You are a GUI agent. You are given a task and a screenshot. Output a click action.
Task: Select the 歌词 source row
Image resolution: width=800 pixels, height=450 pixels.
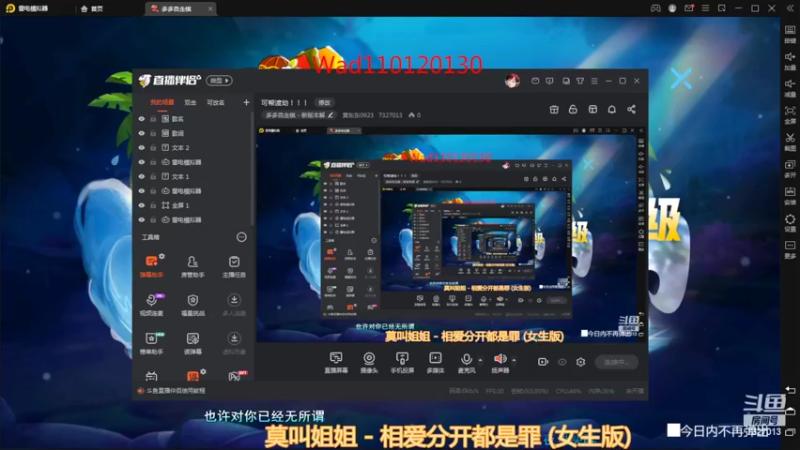(x=194, y=133)
